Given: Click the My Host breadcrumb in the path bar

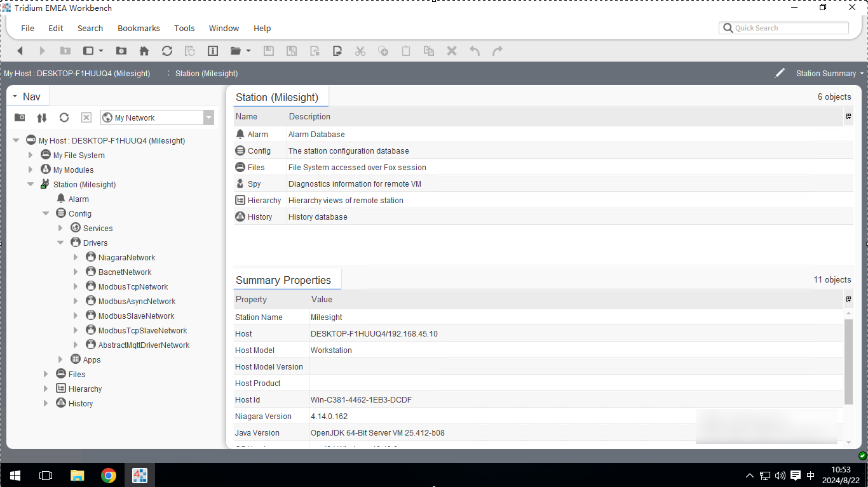Looking at the screenshot, I should tap(77, 74).
